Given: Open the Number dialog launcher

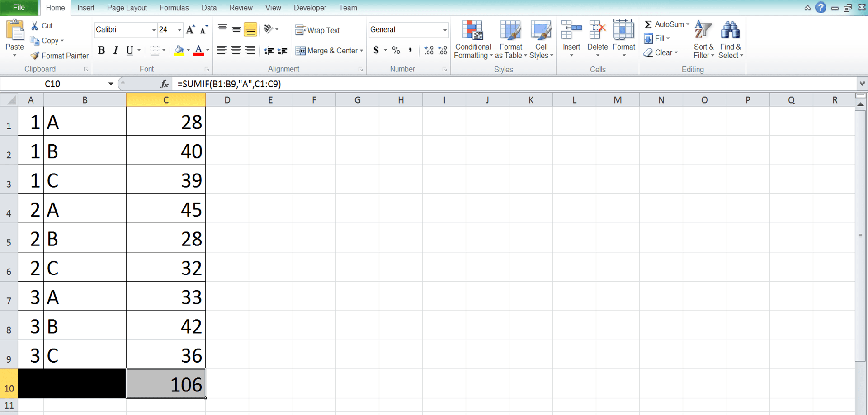Looking at the screenshot, I should tap(444, 69).
